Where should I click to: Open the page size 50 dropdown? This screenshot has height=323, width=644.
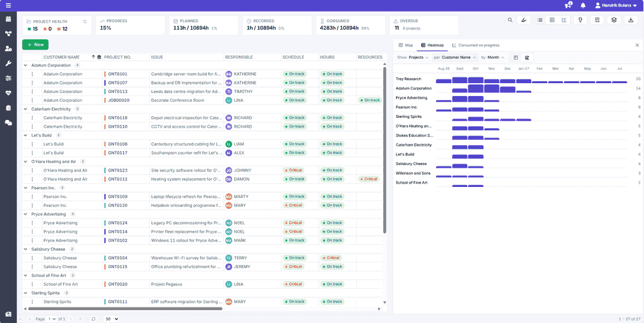coord(111,319)
